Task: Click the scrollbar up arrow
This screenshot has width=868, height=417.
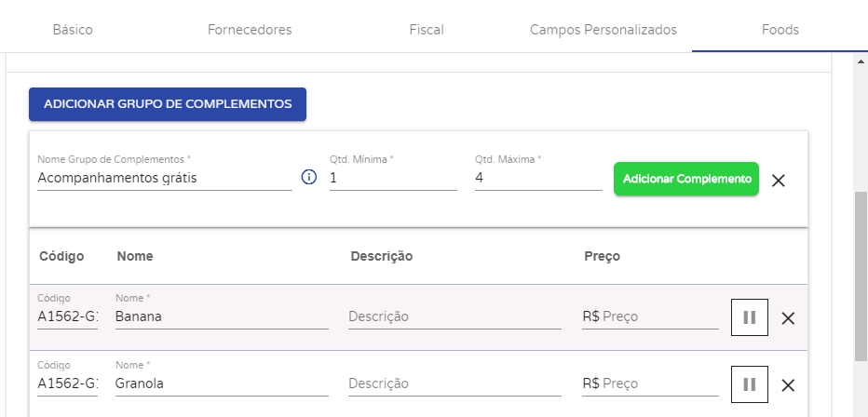Action: click(861, 61)
